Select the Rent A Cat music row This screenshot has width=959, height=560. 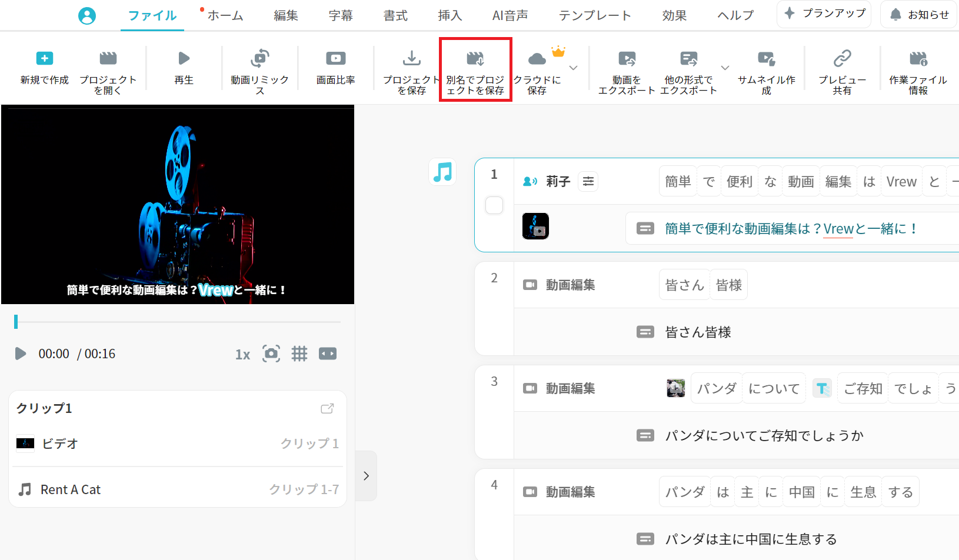point(178,489)
